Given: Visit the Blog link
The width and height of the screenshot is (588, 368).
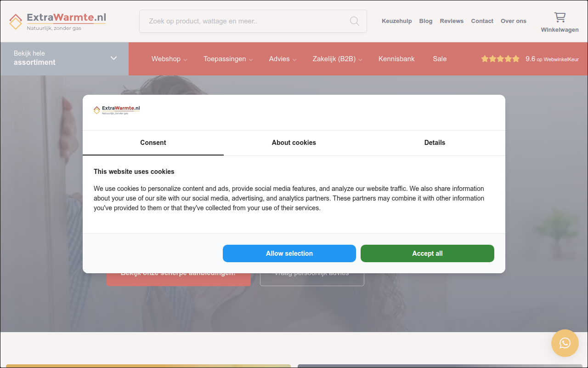Looking at the screenshot, I should click(x=426, y=21).
